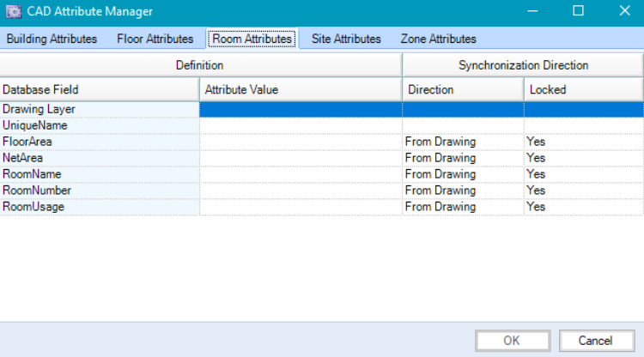Click the Database Field column header

tap(99, 89)
